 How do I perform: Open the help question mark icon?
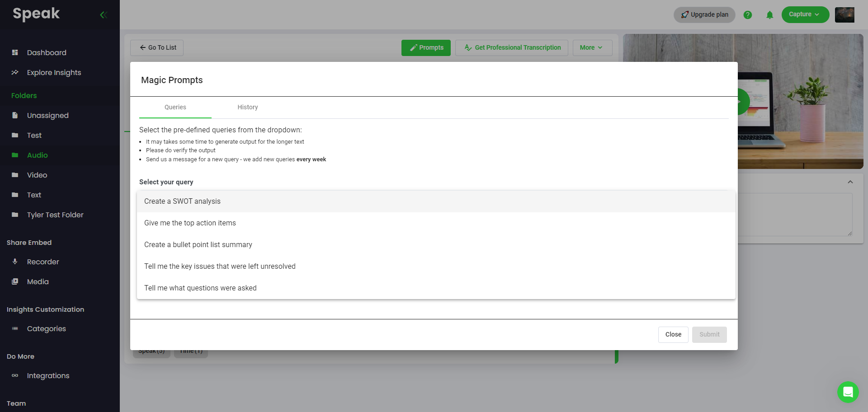click(x=748, y=15)
